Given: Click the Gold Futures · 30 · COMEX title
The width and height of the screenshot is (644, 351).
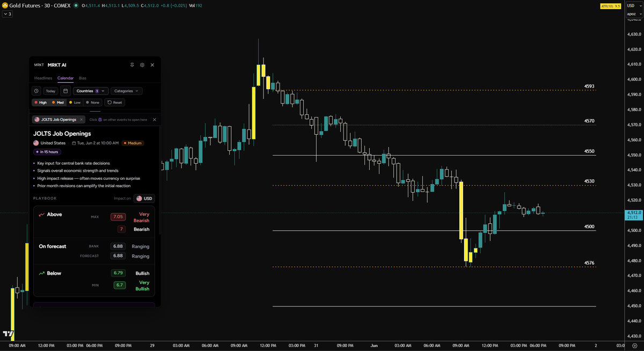Looking at the screenshot, I should pyautogui.click(x=40, y=5).
